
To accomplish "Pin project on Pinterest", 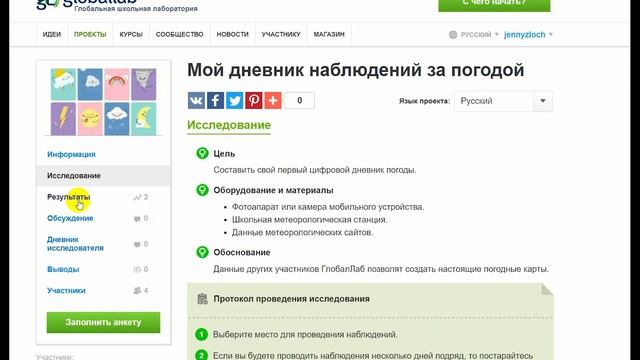I will point(253,100).
